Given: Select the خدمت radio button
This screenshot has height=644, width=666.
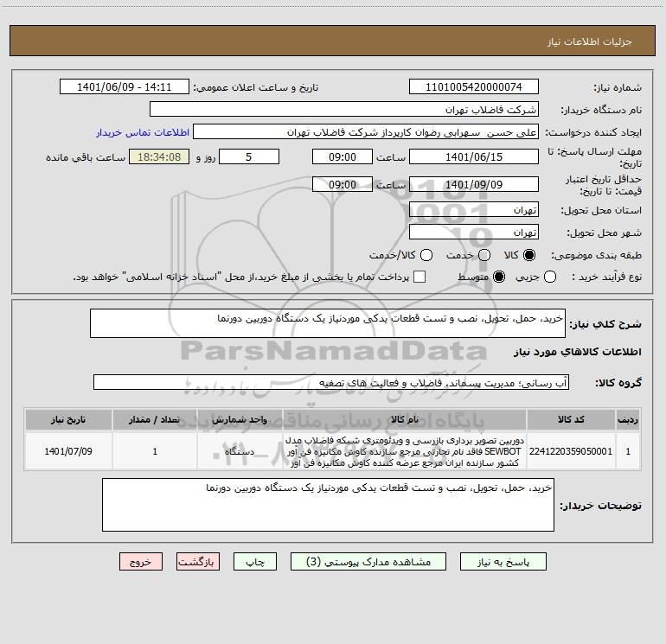Looking at the screenshot, I should (x=484, y=255).
